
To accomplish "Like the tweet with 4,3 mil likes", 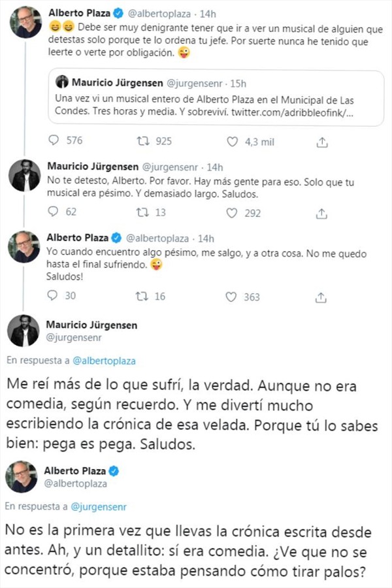I will pyautogui.click(x=232, y=141).
